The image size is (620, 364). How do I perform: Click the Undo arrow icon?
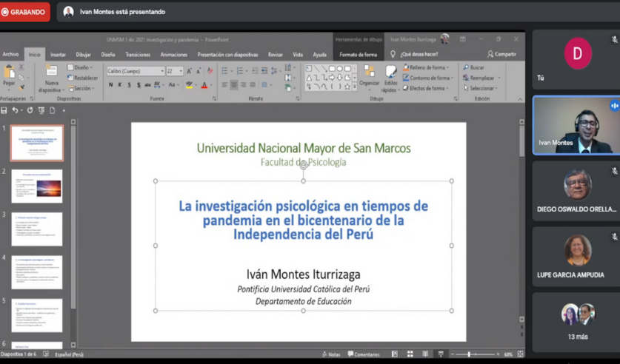(15, 110)
